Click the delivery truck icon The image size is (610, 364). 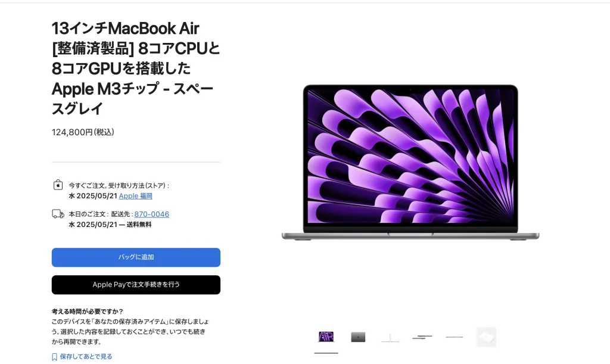(58, 214)
